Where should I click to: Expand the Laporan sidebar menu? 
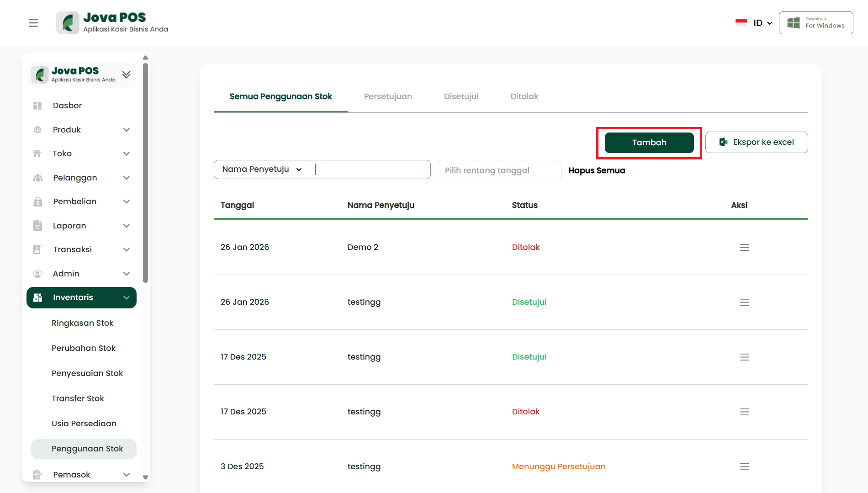[x=127, y=226]
